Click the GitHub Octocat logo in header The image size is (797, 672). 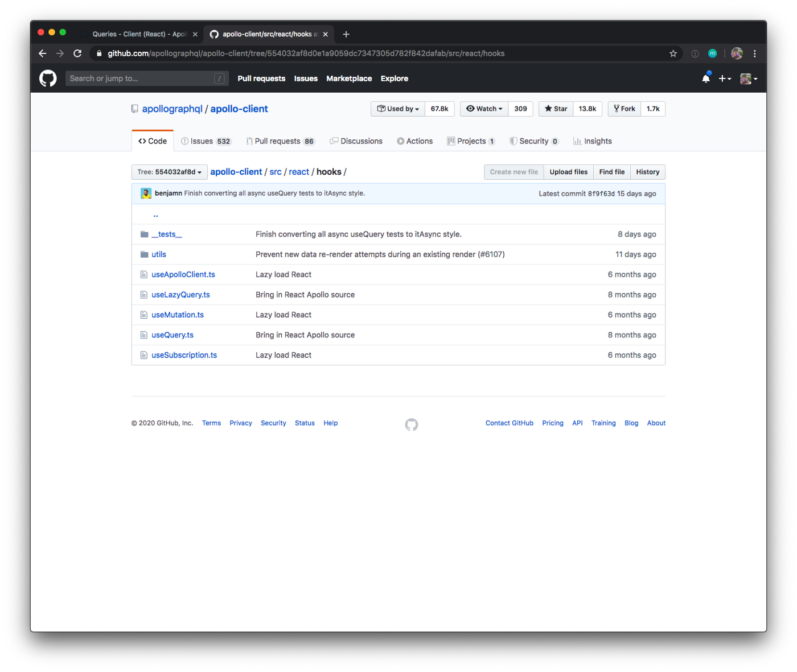tap(48, 79)
